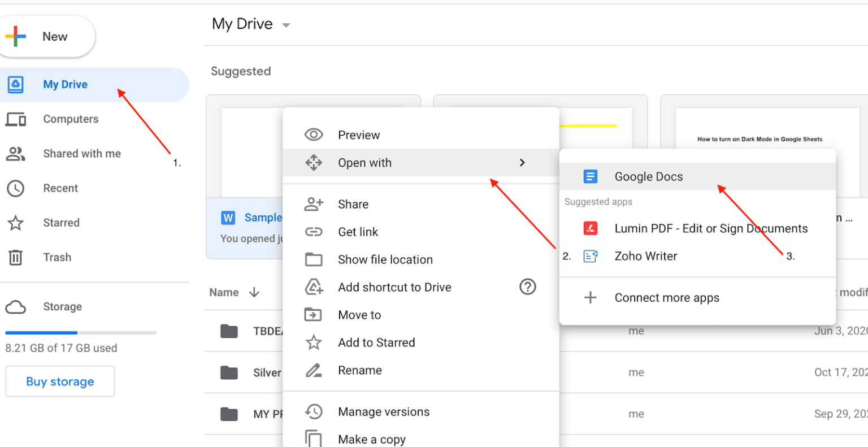Image resolution: width=868 pixels, height=447 pixels.
Task: Choose Add shortcut to Drive
Action: (421, 287)
